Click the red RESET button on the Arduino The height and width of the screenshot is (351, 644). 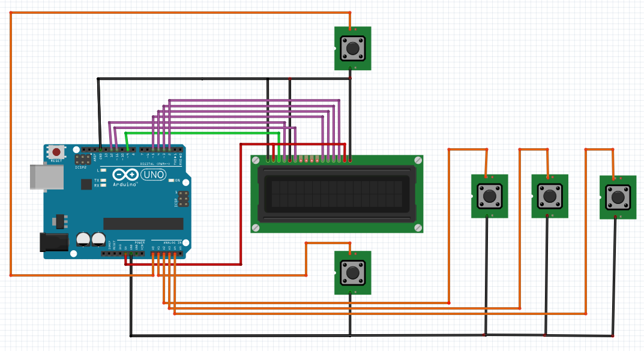(56, 152)
